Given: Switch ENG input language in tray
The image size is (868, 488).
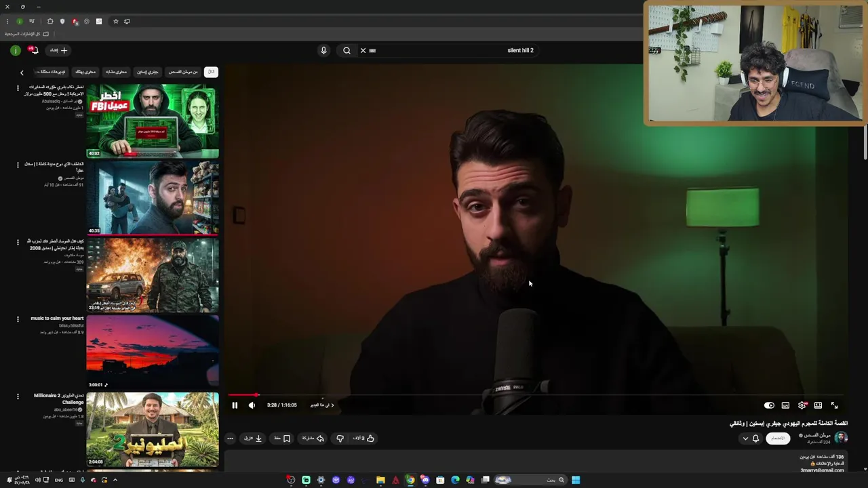Looking at the screenshot, I should click(x=59, y=480).
